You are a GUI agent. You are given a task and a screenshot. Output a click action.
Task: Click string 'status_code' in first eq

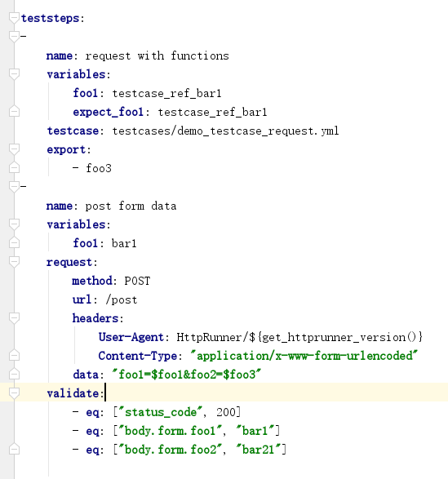click(x=161, y=412)
